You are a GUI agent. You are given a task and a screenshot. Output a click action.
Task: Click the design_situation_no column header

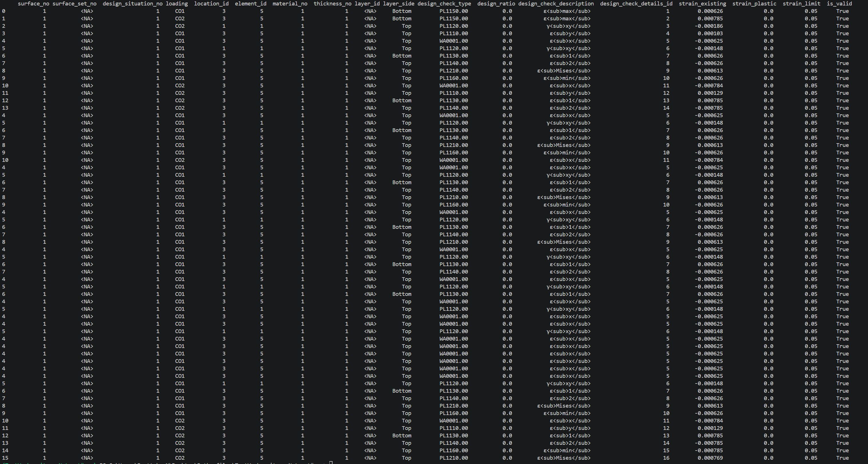(x=133, y=4)
